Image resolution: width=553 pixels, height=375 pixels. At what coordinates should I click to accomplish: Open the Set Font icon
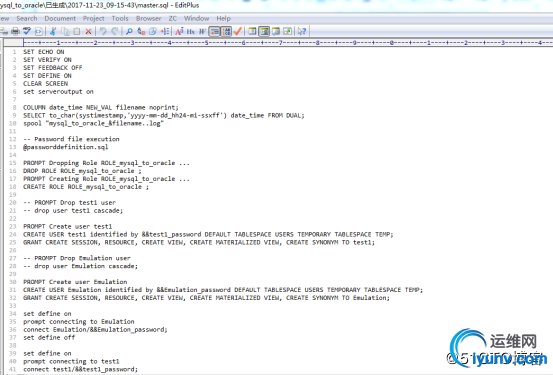[179, 31]
